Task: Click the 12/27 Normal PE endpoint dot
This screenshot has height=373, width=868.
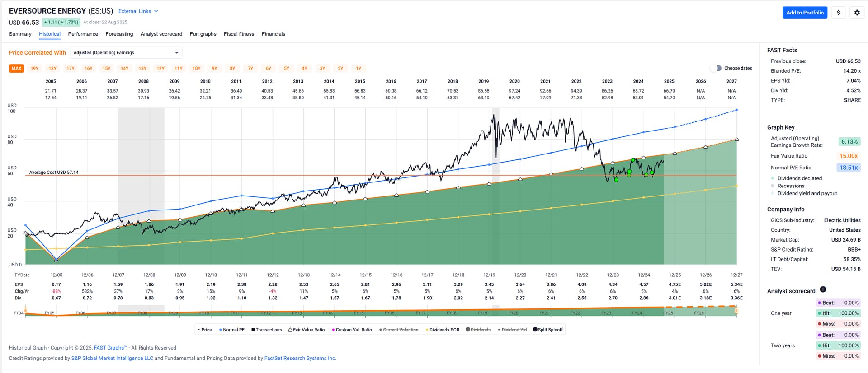Action: click(736, 110)
